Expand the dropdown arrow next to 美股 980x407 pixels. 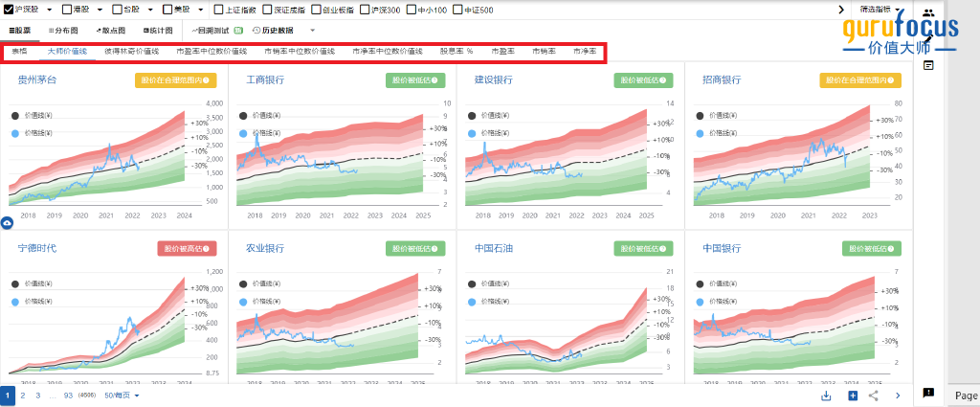coord(200,10)
